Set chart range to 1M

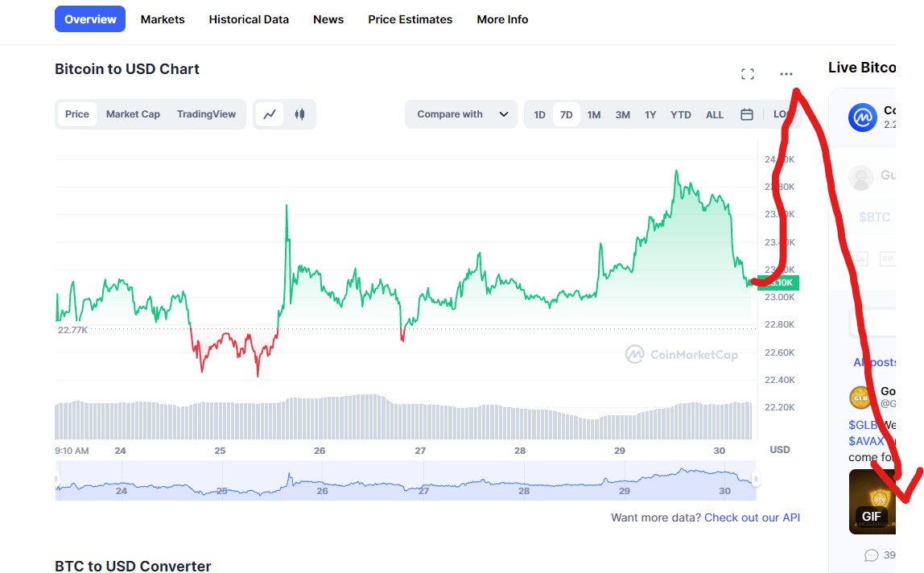594,115
